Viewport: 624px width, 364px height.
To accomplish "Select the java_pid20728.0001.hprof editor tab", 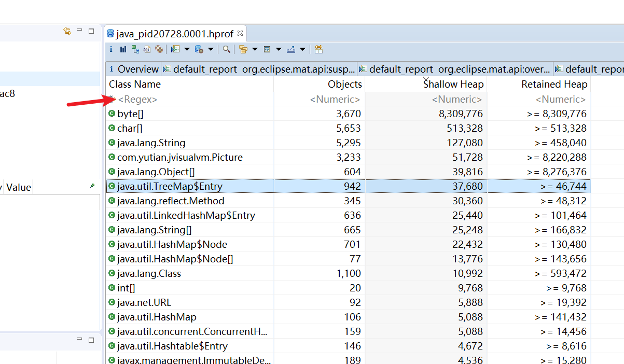I will [x=174, y=34].
